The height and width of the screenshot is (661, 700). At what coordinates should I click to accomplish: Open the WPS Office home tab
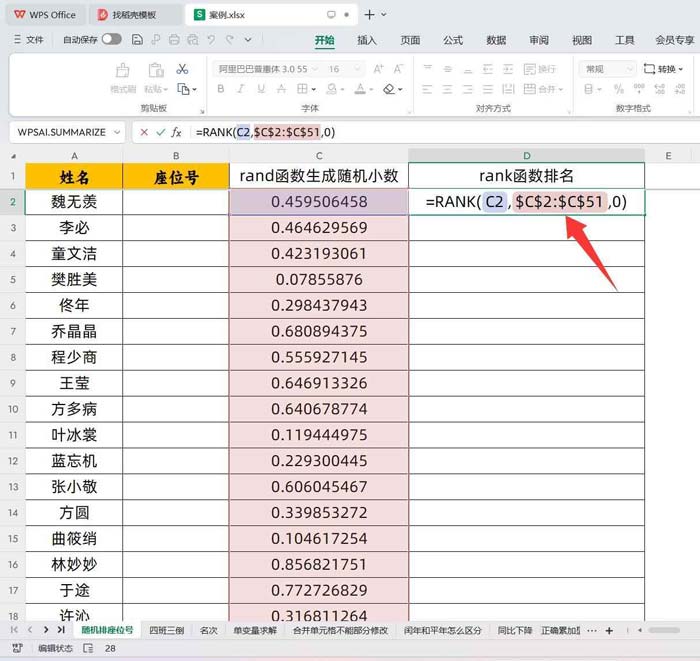pyautogui.click(x=45, y=15)
